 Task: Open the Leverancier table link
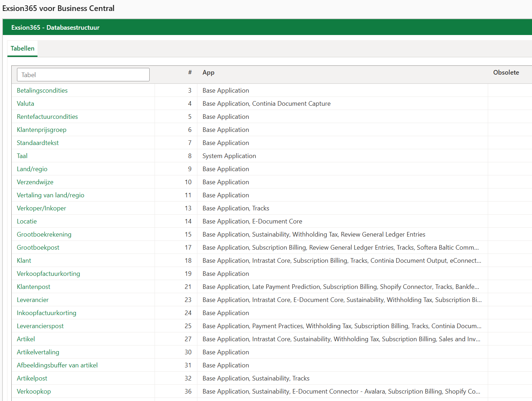tap(33, 300)
